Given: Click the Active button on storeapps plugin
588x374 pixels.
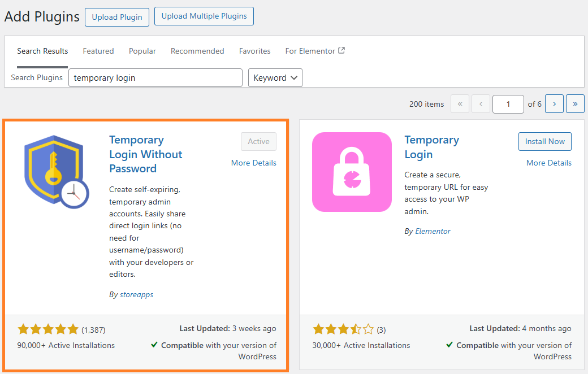Looking at the screenshot, I should 259,141.
